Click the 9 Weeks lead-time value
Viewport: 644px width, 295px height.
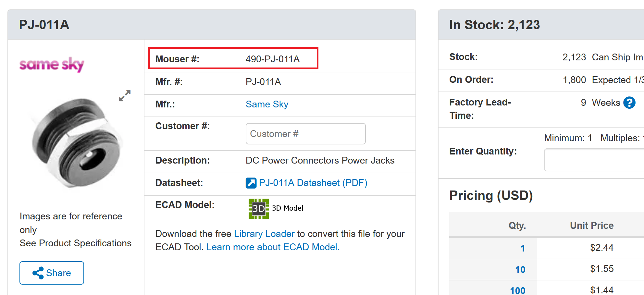click(x=600, y=103)
